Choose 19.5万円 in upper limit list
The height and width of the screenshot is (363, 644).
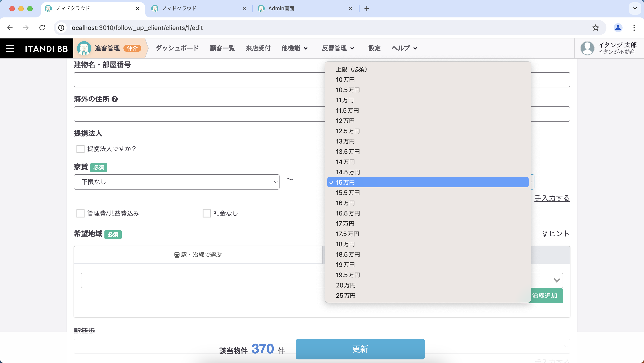tap(428, 275)
